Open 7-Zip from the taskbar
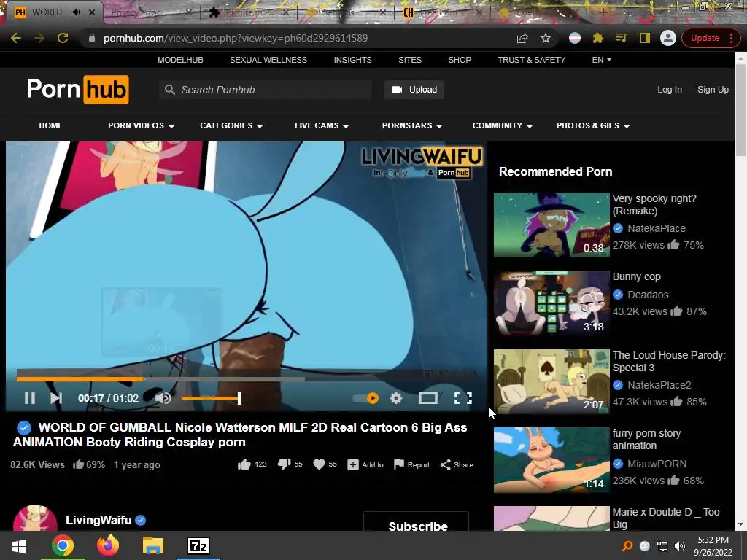Viewport: 747px width, 560px height. coord(198,545)
